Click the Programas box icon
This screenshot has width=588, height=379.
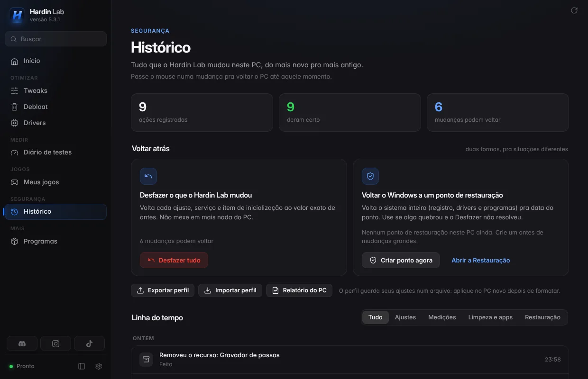pyautogui.click(x=14, y=241)
